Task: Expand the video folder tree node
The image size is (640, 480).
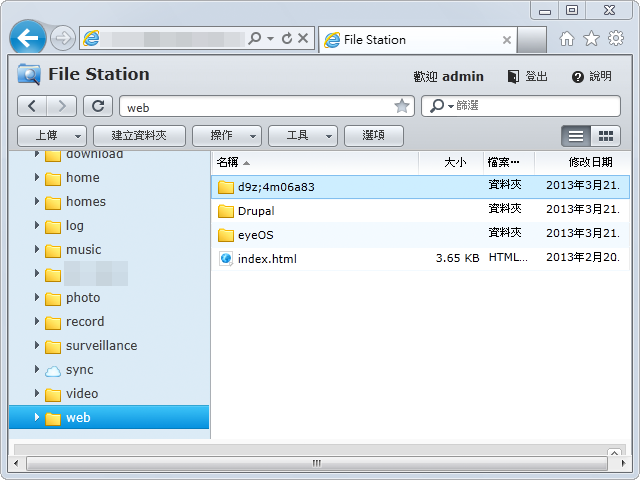Action: (x=37, y=393)
